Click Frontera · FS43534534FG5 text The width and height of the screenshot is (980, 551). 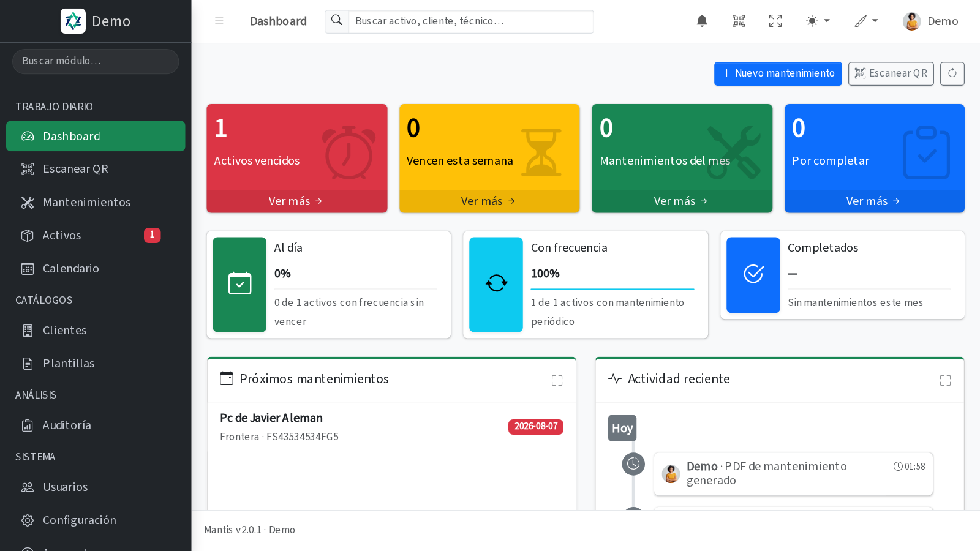click(x=279, y=437)
